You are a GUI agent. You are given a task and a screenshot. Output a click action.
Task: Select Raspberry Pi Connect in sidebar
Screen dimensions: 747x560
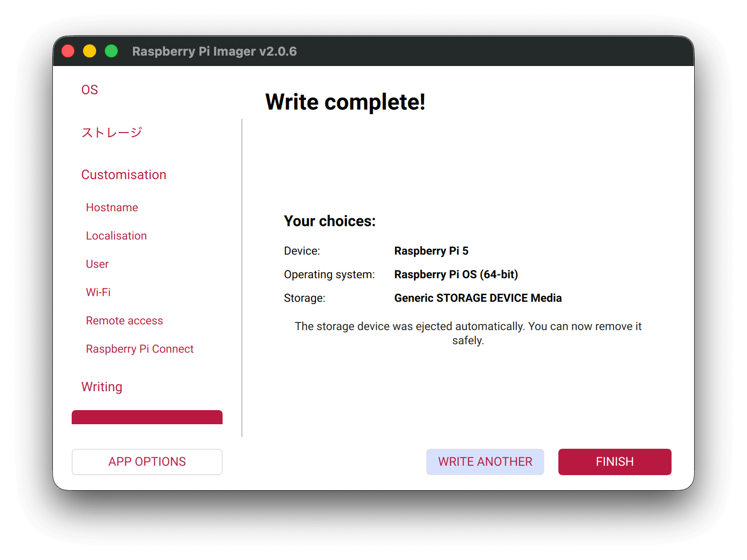coord(140,349)
